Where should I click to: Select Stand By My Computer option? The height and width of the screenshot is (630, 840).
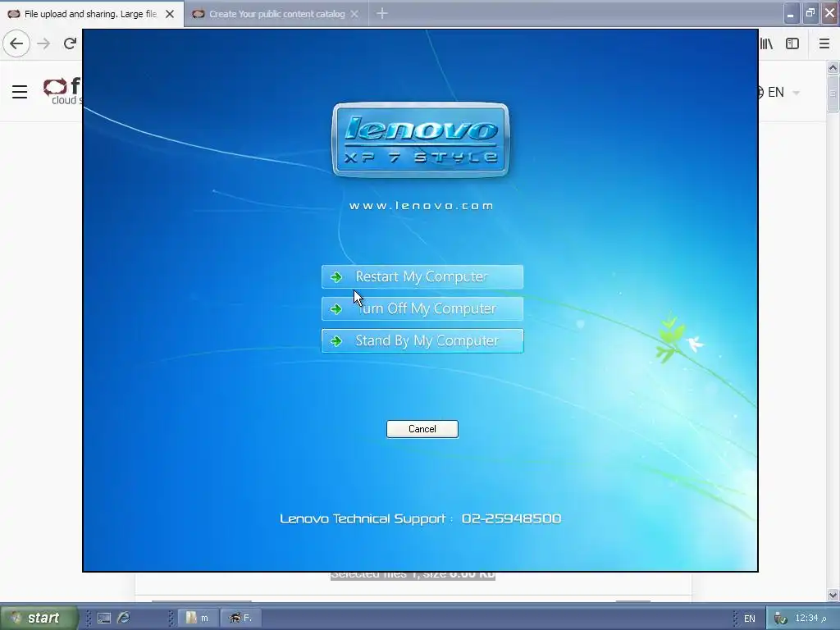point(422,340)
